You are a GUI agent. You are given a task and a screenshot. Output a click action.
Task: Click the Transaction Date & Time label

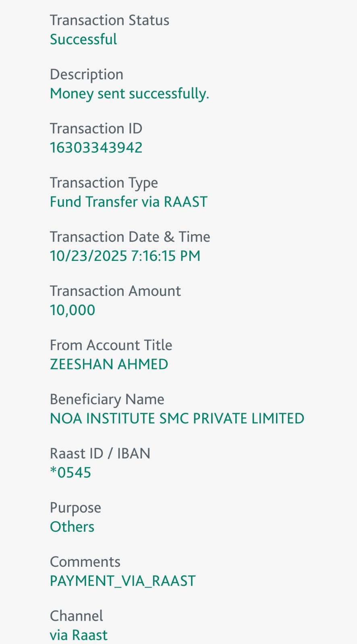(x=130, y=237)
